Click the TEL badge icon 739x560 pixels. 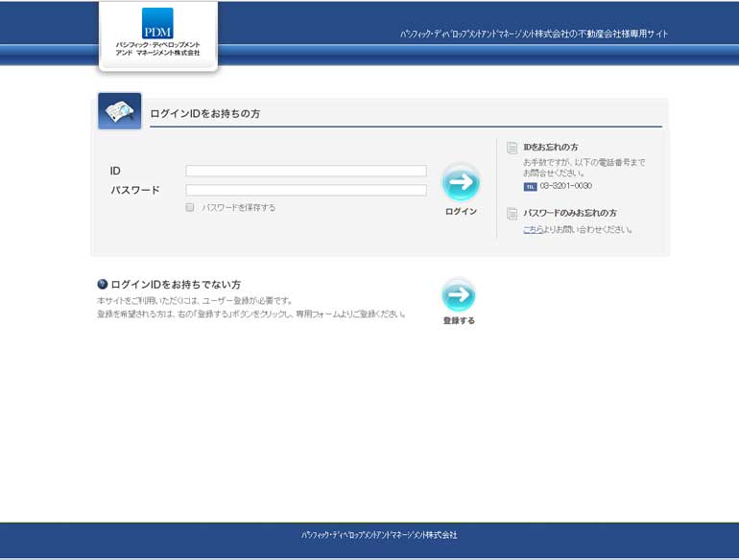pyautogui.click(x=530, y=187)
